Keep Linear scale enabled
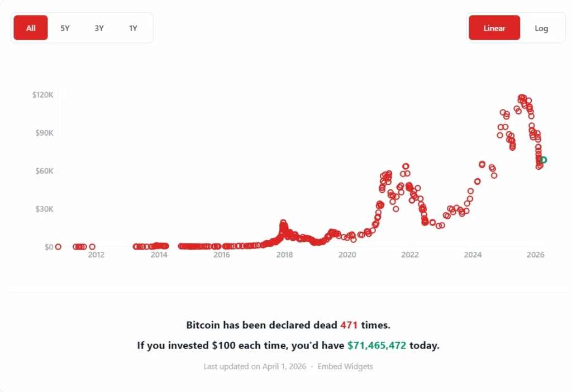The width and height of the screenshot is (572, 392). coord(494,27)
